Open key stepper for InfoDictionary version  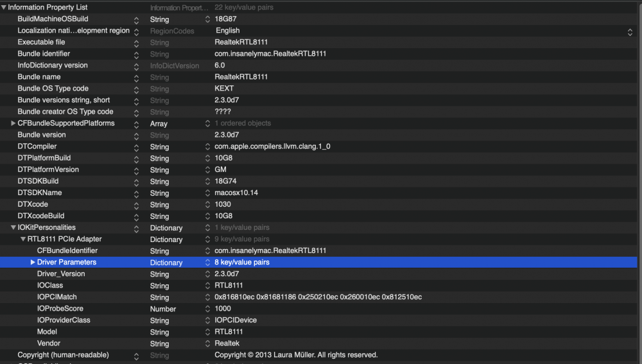[136, 66]
